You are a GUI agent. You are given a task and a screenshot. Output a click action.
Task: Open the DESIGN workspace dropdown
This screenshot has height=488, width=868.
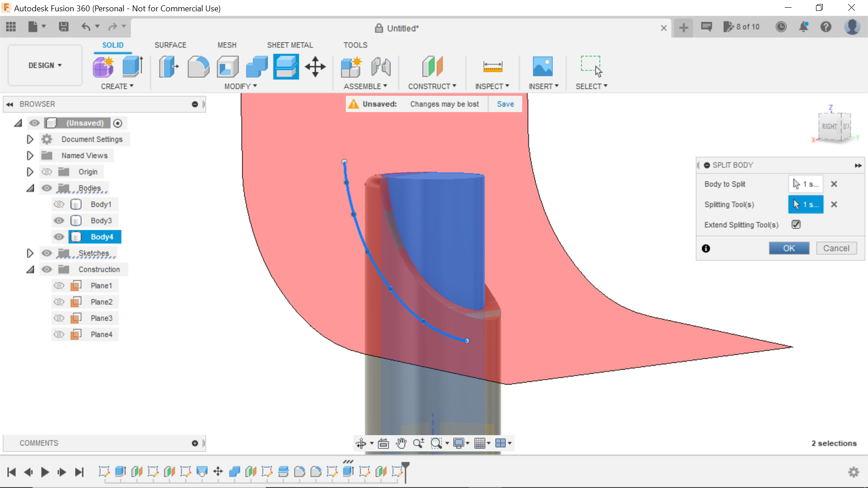(44, 65)
